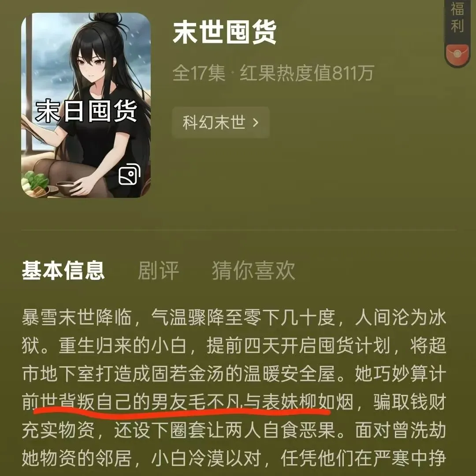Switch to the 基本信息 tab
This screenshot has width=476, height=476.
click(x=63, y=270)
